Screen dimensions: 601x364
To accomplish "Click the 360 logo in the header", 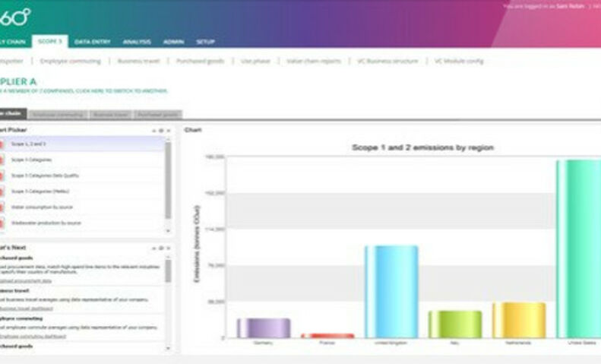I will pos(15,15).
